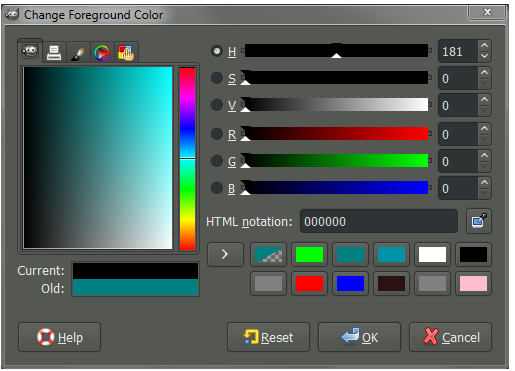Viewport: 515px width, 371px height.
Task: Switch to the color Wheel tab
Action: tap(102, 53)
